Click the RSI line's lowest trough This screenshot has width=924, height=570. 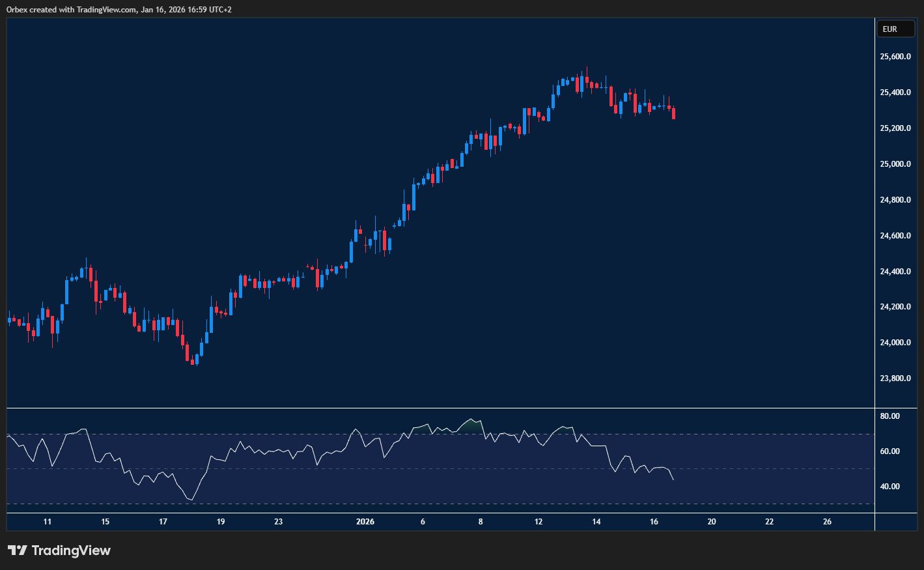tap(191, 500)
